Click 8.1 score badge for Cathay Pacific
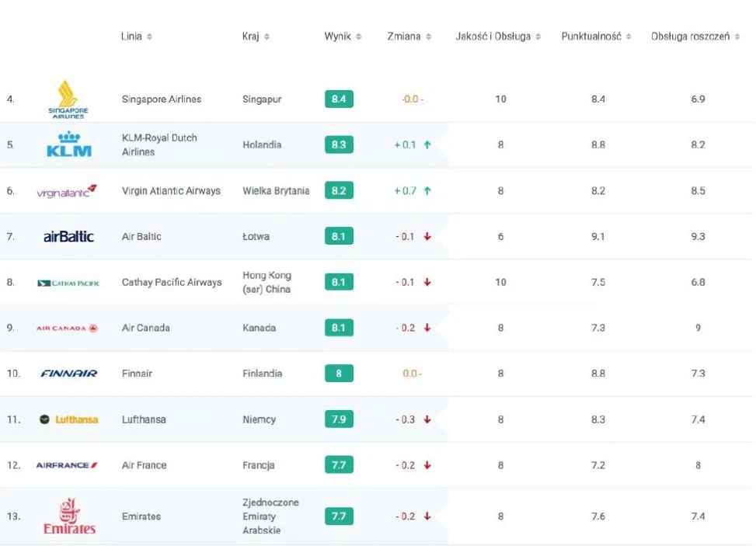The width and height of the screenshot is (756, 546). pos(339,282)
